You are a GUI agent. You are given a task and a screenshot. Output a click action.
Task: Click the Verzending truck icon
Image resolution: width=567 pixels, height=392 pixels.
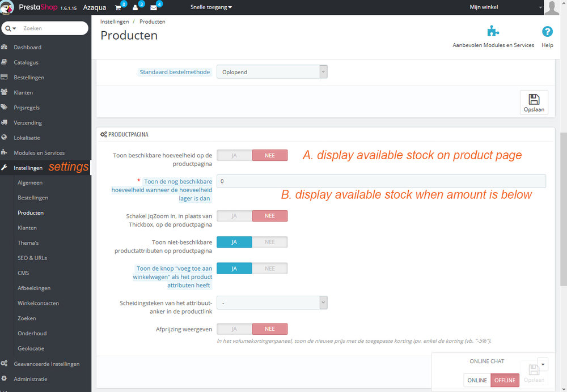5,122
